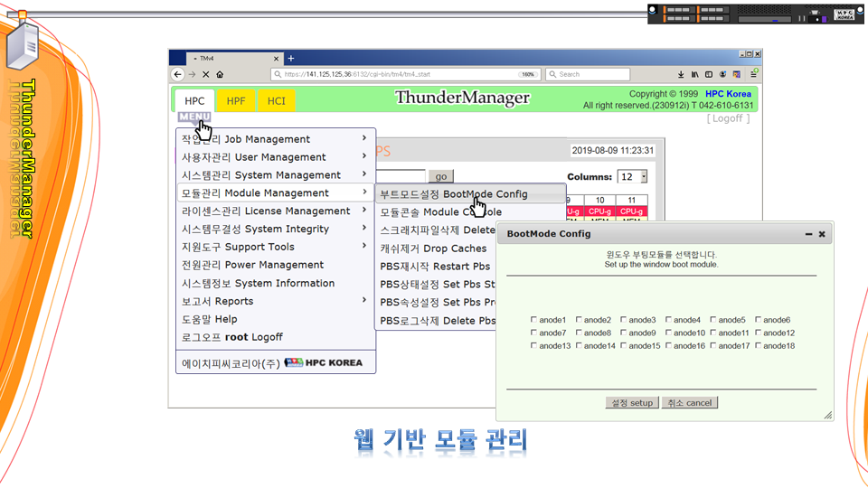Check the anode10 checkbox
868x488 pixels.
[668, 333]
